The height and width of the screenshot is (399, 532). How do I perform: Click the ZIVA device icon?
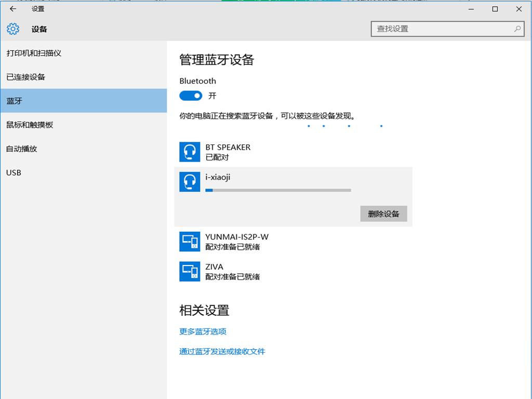pos(190,271)
